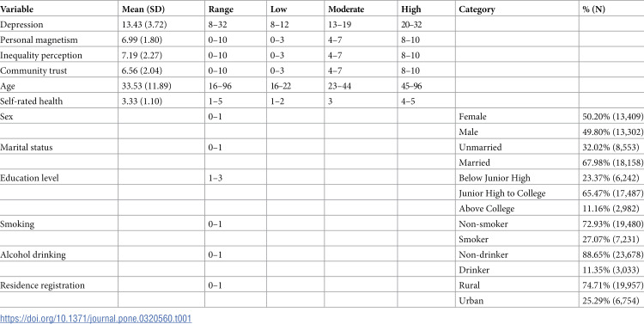Select the Personal magnetism row label

(x=39, y=40)
